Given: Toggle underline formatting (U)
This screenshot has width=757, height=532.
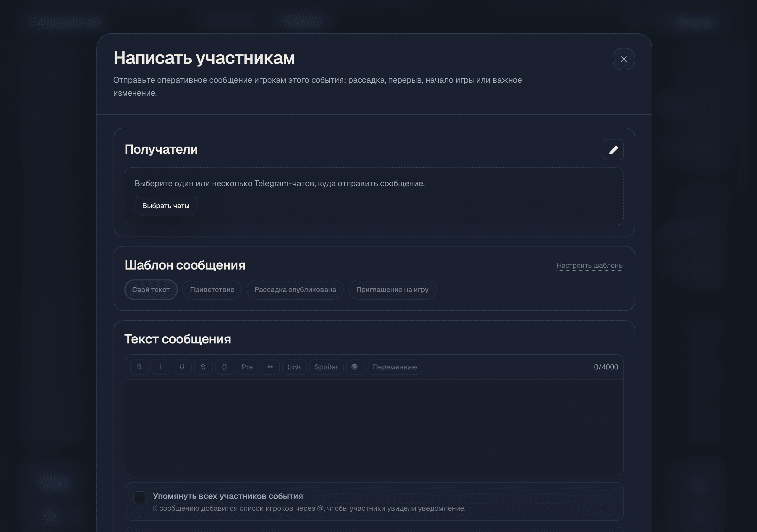Looking at the screenshot, I should tap(182, 367).
